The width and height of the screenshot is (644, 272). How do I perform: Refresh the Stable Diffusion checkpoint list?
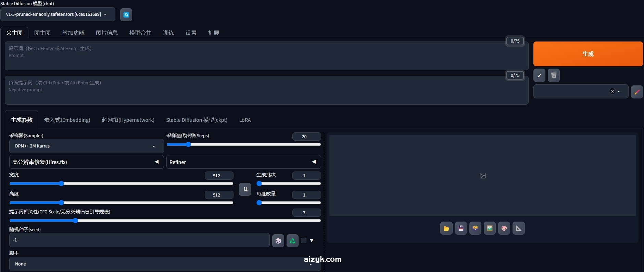tap(126, 14)
